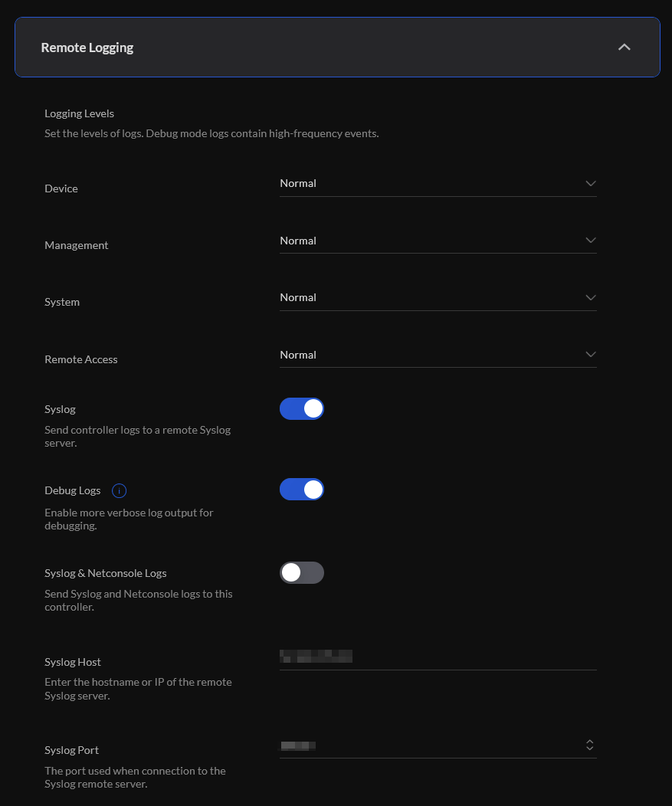Focus the Syslog Host input field

438,657
